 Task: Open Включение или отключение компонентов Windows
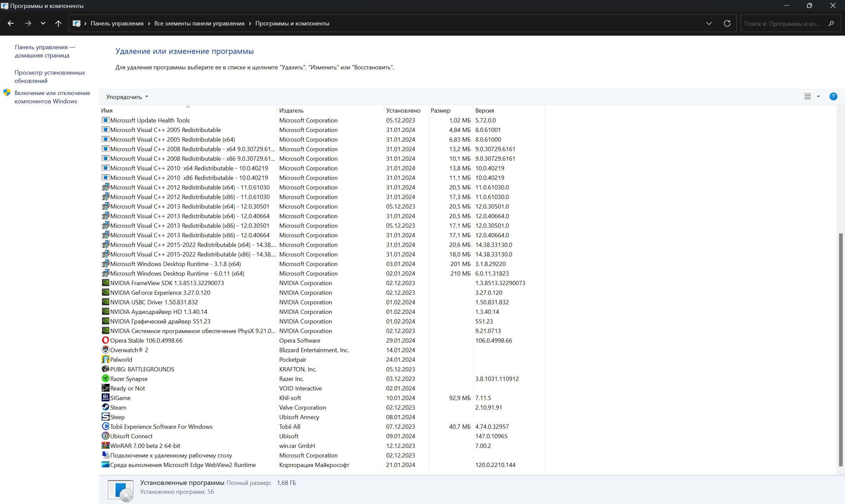tap(52, 97)
